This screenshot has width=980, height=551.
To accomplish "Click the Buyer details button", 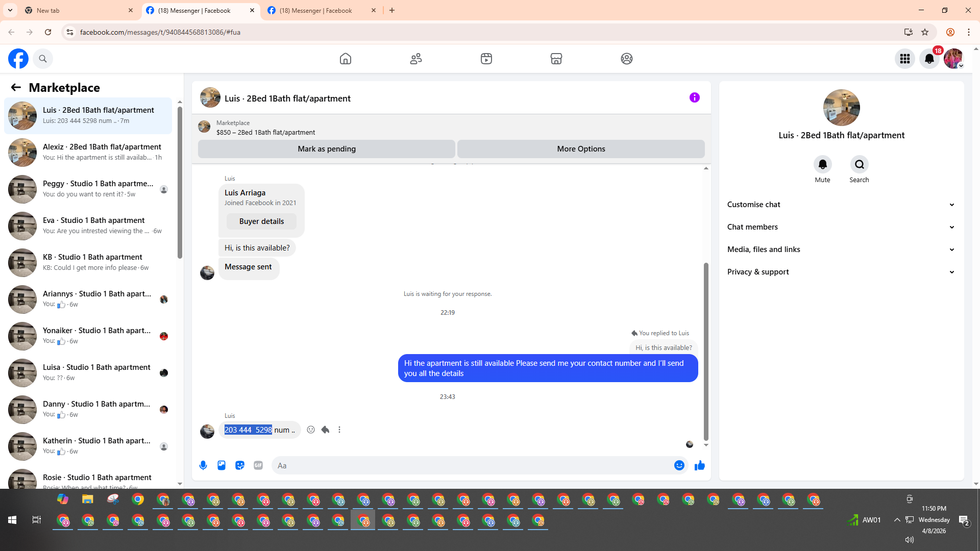I will [261, 221].
